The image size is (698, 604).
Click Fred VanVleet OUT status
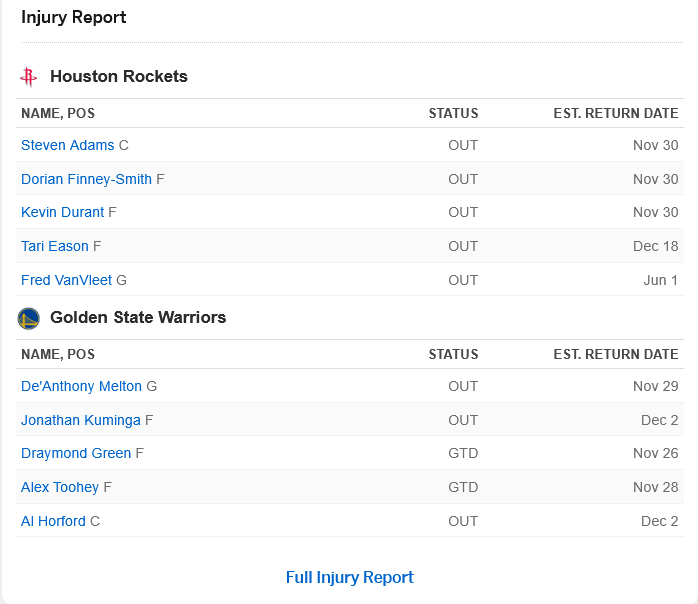tap(463, 280)
